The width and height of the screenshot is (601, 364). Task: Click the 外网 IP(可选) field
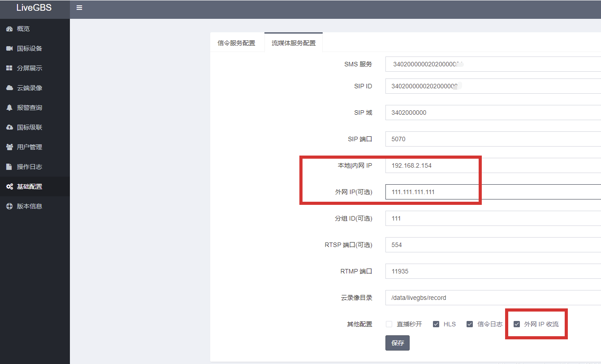(493, 192)
